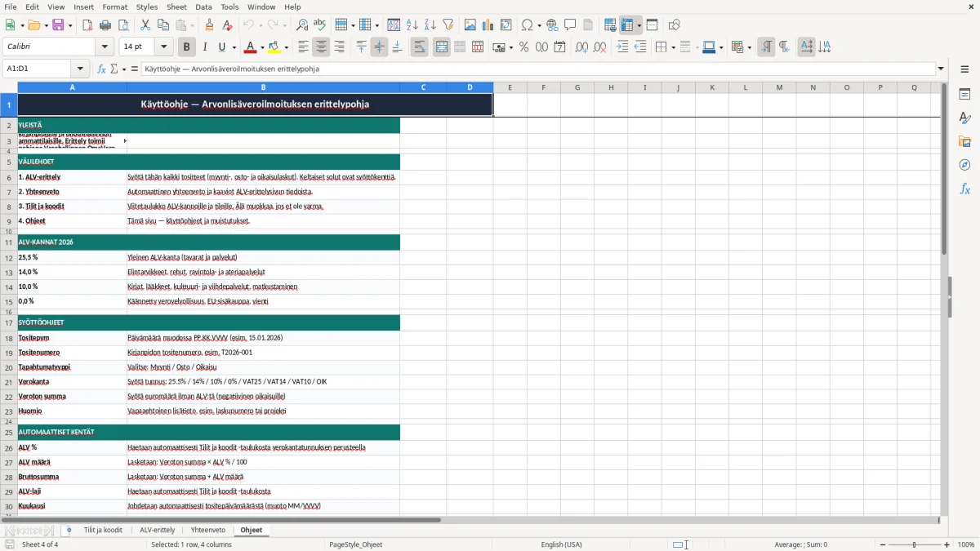Open Find and Replace icon
The height and width of the screenshot is (551, 980).
pyautogui.click(x=302, y=25)
